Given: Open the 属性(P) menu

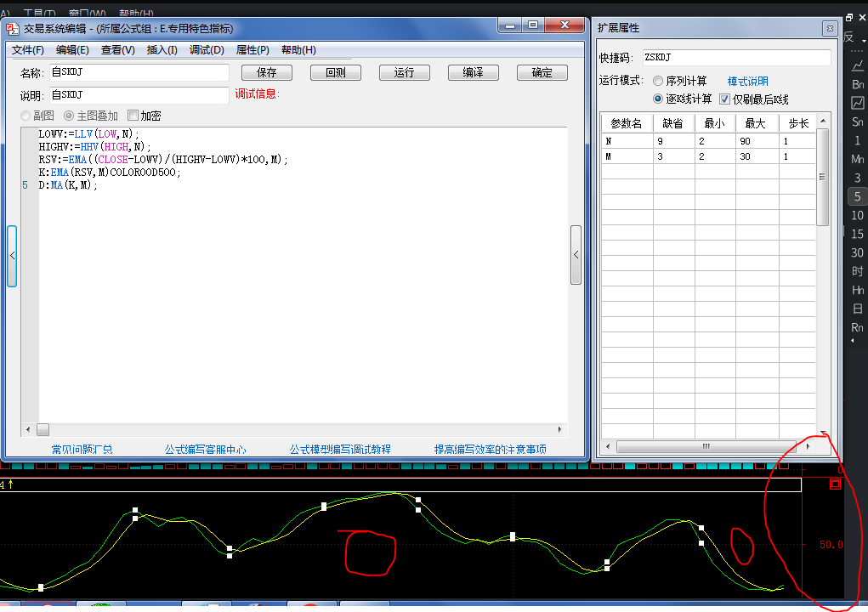Looking at the screenshot, I should [x=252, y=50].
